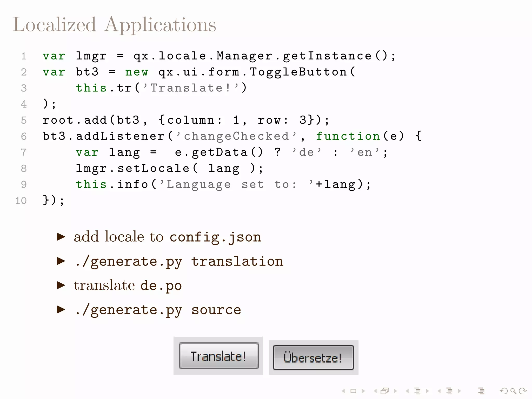532x399 pixels.
Task: Click the search magnifier icon
Action: [x=513, y=391]
